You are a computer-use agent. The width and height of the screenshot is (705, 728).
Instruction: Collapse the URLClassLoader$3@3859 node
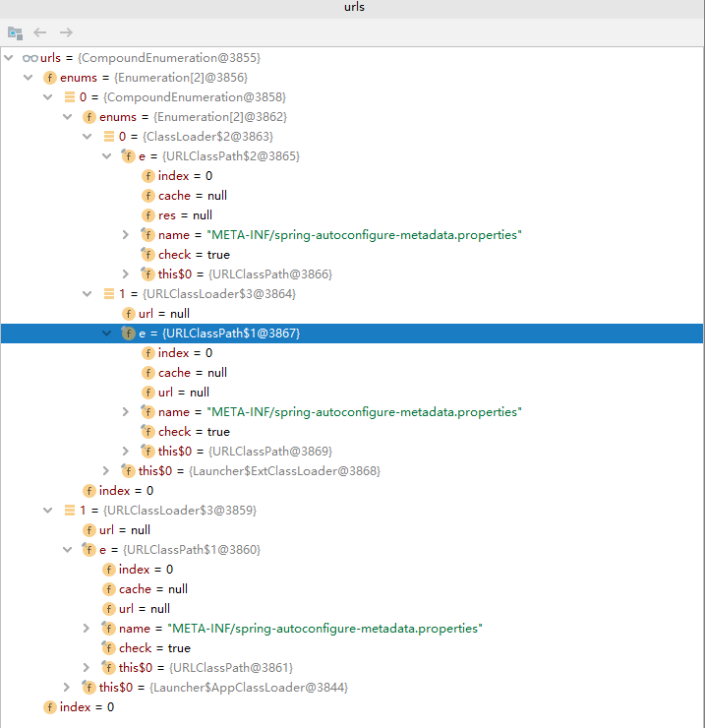[x=47, y=511]
